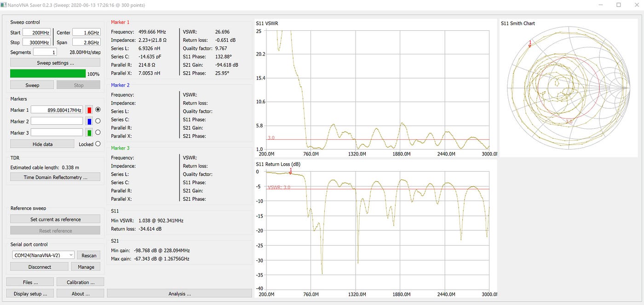
Task: Open Sweep settings dialog
Action: [x=55, y=63]
